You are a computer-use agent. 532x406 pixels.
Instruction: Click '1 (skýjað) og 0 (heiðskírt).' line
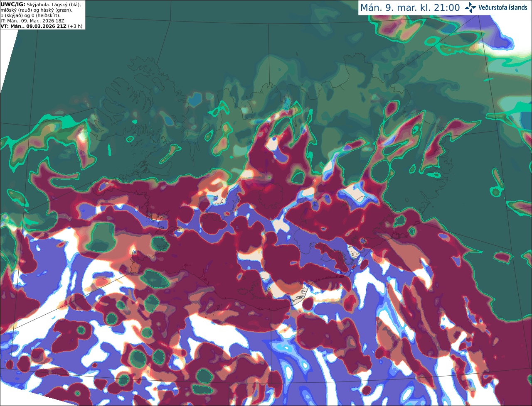pos(31,15)
